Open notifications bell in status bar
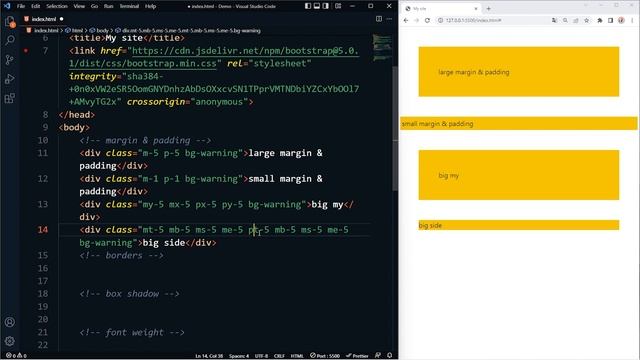Viewport: 640px width, 360px height. pyautogui.click(x=389, y=356)
